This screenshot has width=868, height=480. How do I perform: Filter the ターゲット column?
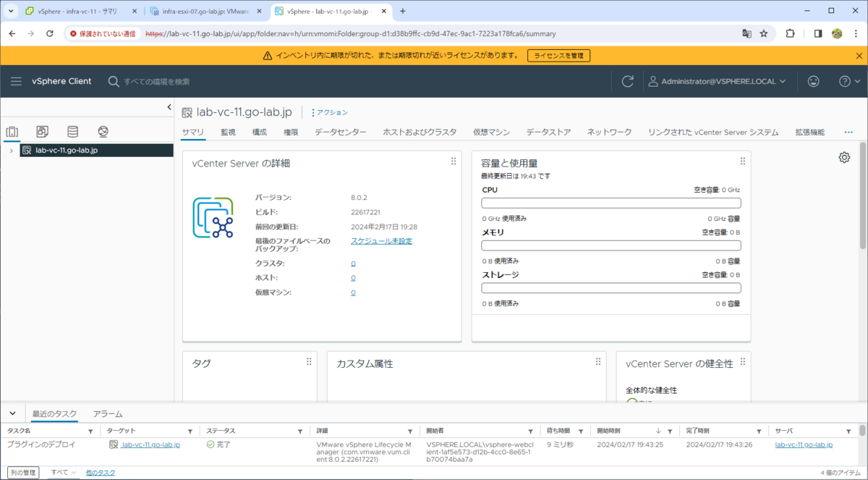tap(190, 431)
